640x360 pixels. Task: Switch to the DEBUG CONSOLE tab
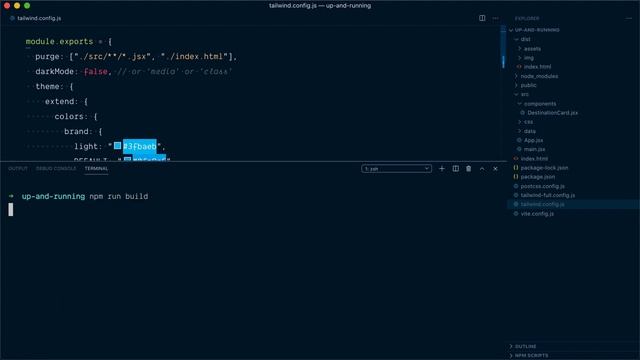(56, 169)
